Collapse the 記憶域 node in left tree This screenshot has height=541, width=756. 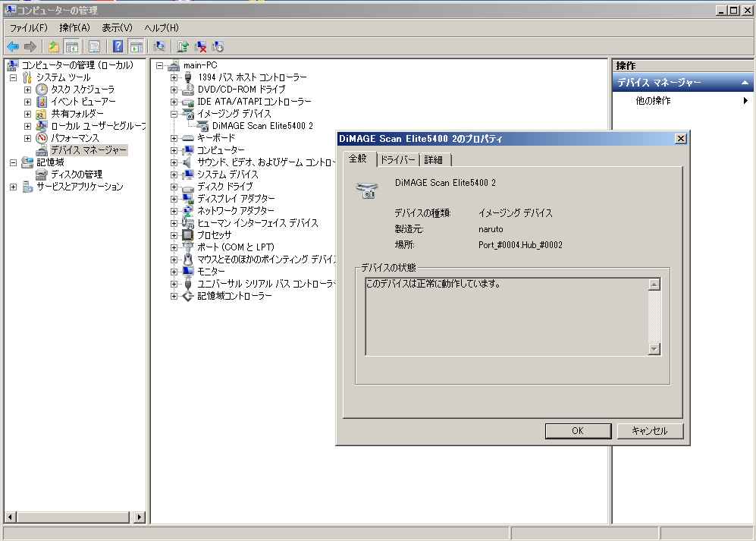[14, 162]
